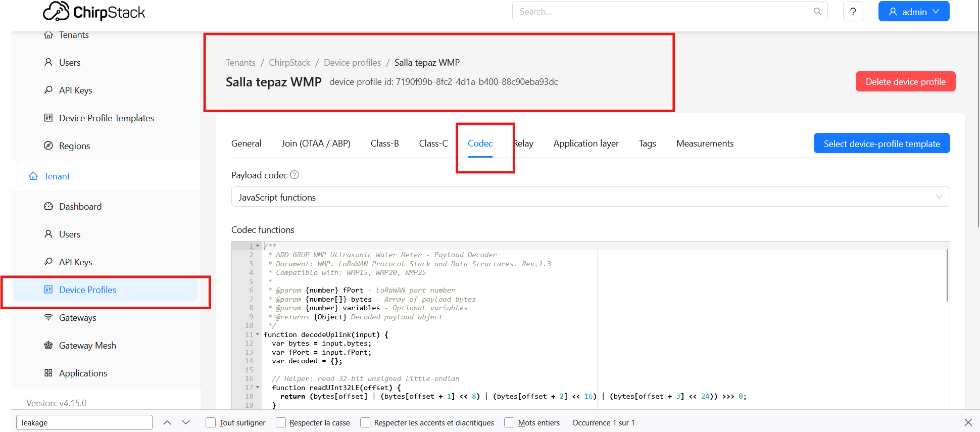Open the help question mark button
980x432 pixels.
[x=853, y=11]
